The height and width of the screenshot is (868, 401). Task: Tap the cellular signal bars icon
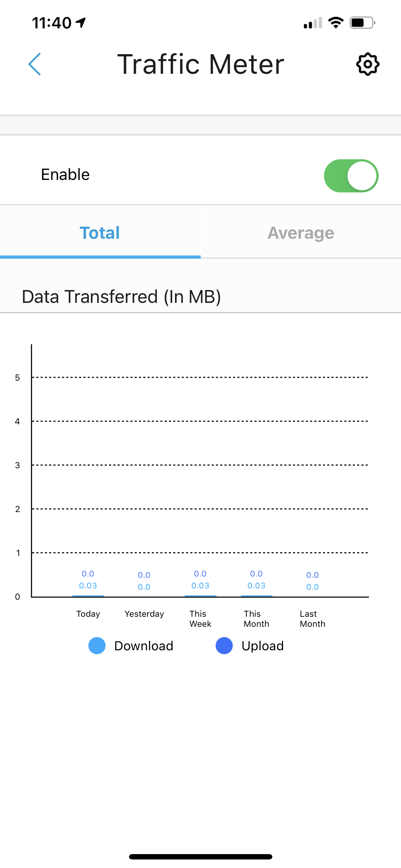(313, 23)
